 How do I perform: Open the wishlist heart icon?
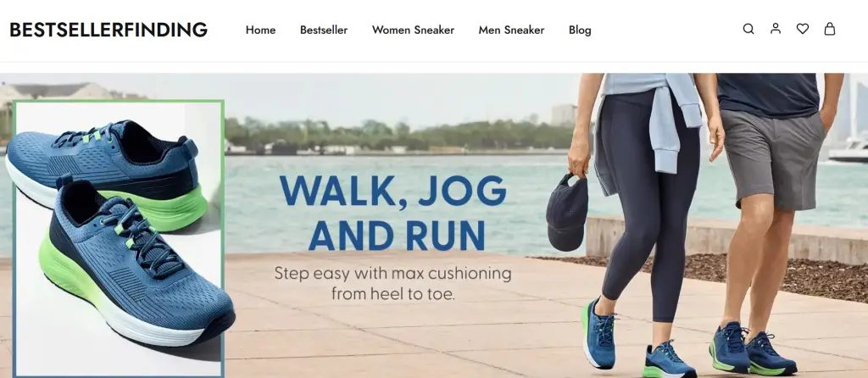tap(803, 29)
